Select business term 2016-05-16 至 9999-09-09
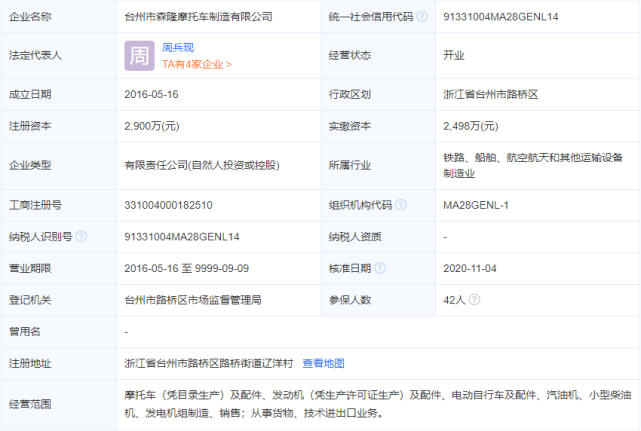 tap(186, 268)
